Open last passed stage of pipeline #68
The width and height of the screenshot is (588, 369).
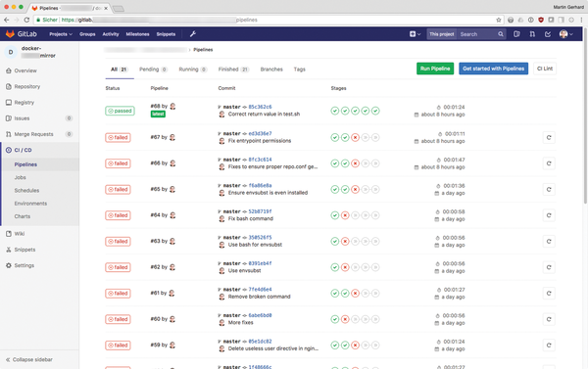coord(375,111)
